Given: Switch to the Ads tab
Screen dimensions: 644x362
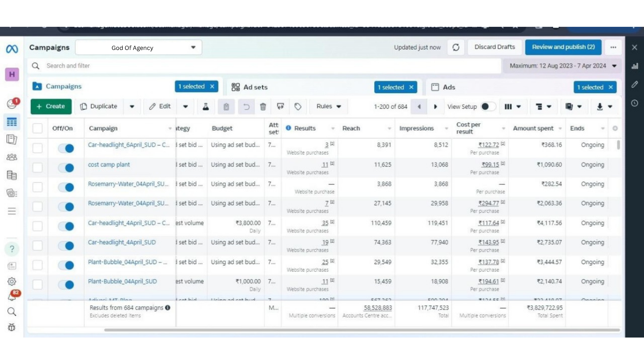Looking at the screenshot, I should pos(448,87).
